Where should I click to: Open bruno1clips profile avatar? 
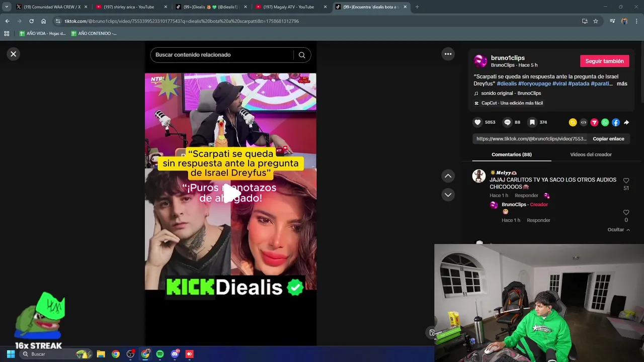pyautogui.click(x=480, y=61)
